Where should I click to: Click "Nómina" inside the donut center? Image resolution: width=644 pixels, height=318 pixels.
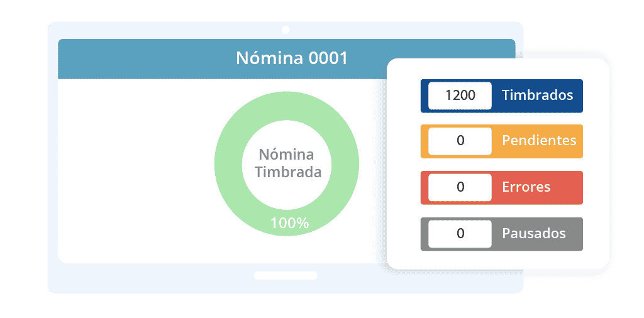[x=287, y=155]
